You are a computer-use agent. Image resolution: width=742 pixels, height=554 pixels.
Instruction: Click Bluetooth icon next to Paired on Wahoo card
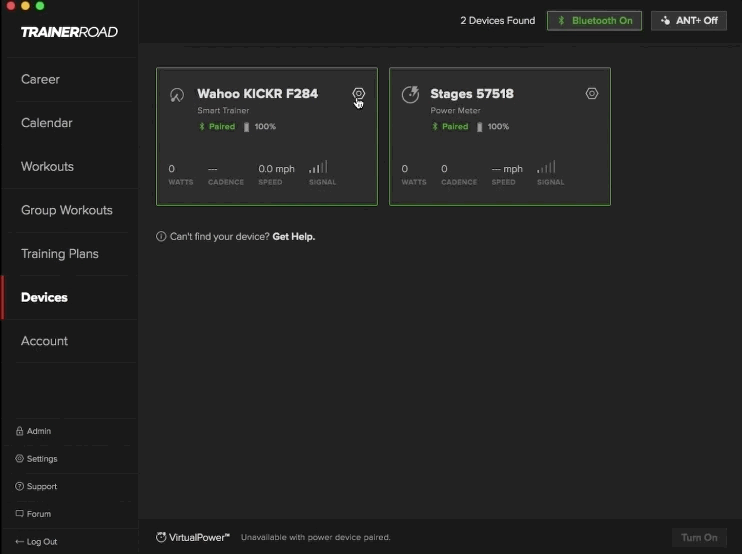click(202, 127)
